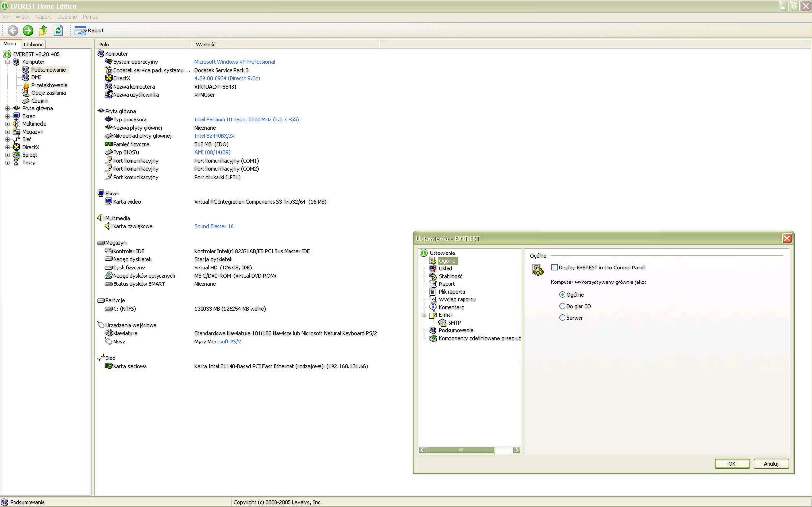Image resolution: width=812 pixels, height=507 pixels.
Task: Confirm settings with the OK button
Action: (732, 463)
